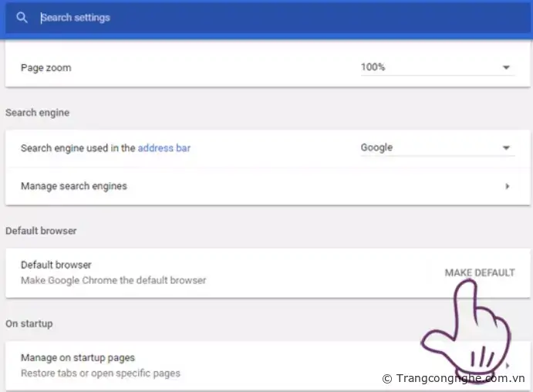Click 'Restore tabs or open specific pages' subtitle
Image resolution: width=533 pixels, height=392 pixels.
tap(100, 373)
